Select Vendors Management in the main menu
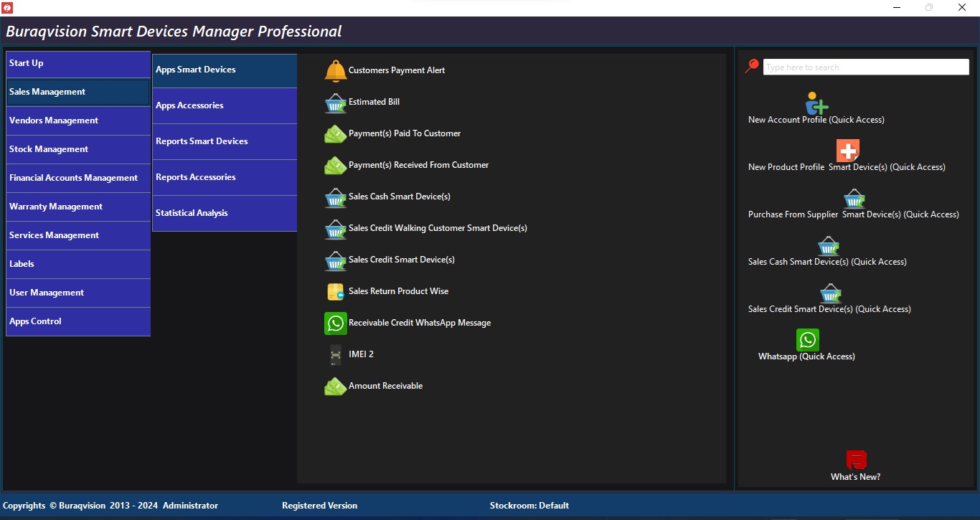This screenshot has height=520, width=980. click(78, 120)
